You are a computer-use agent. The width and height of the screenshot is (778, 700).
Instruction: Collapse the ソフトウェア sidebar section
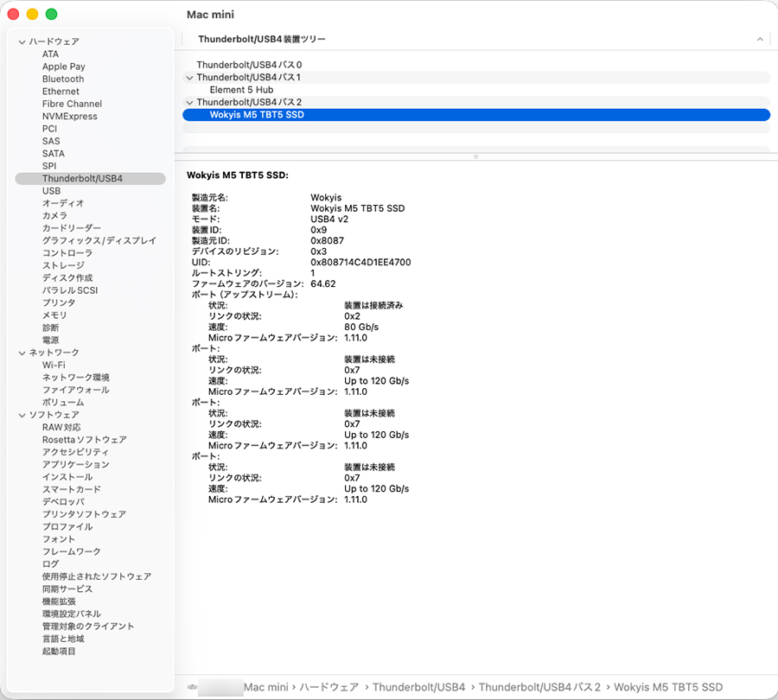[x=22, y=415]
